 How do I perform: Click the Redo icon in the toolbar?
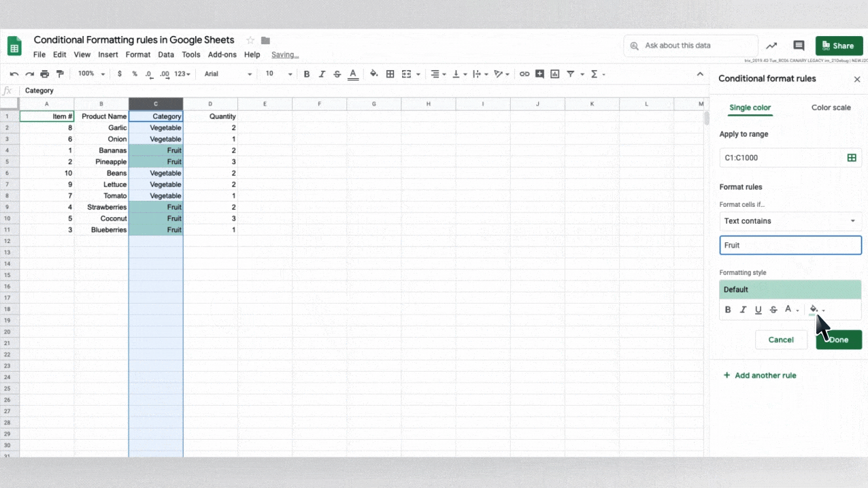click(29, 74)
